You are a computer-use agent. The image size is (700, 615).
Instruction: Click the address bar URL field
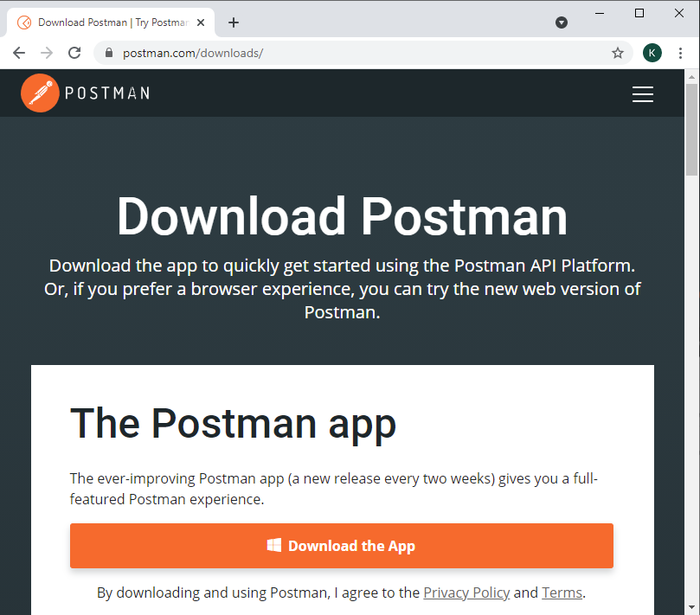pos(346,53)
